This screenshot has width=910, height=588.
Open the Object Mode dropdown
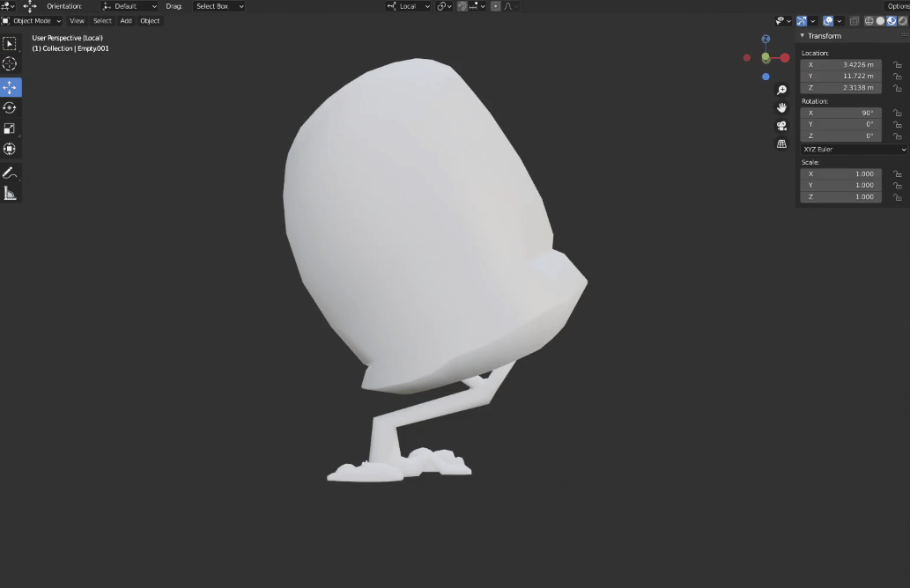point(32,20)
